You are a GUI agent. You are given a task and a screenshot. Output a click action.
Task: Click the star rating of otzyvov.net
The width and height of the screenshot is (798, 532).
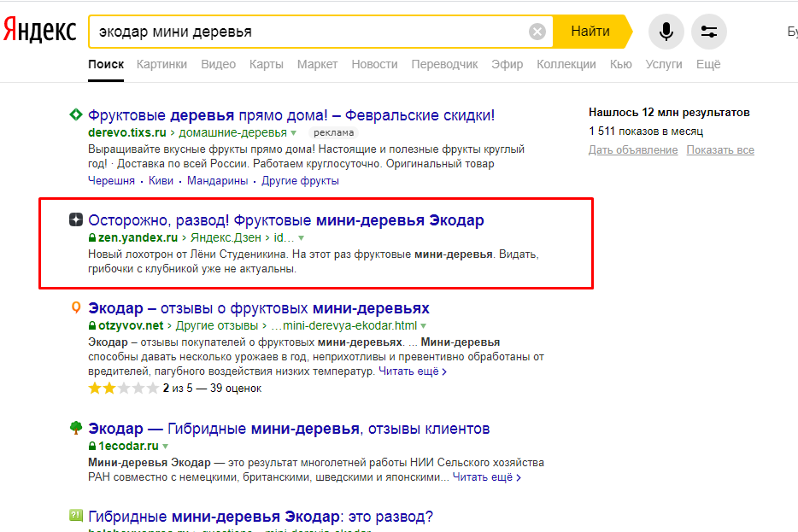tap(124, 389)
